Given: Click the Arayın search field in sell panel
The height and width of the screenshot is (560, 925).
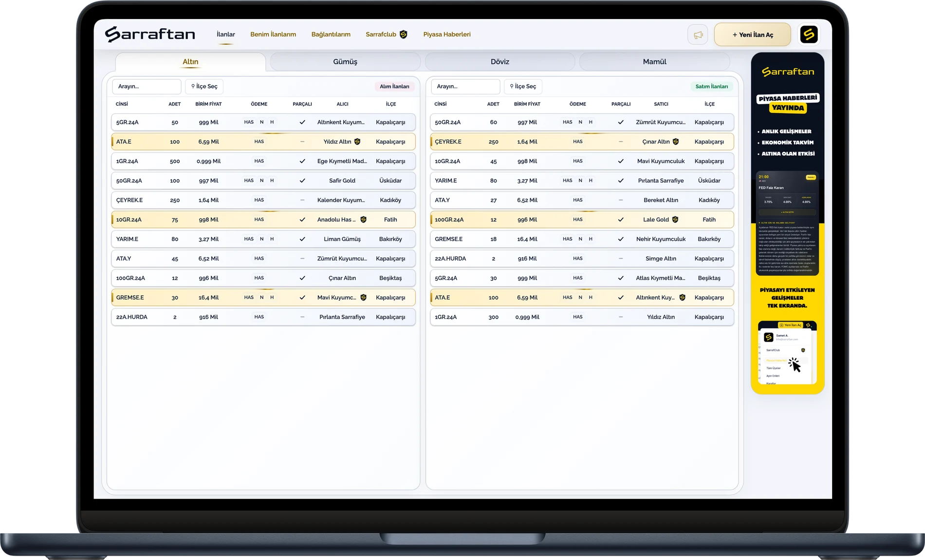Looking at the screenshot, I should click(x=465, y=87).
